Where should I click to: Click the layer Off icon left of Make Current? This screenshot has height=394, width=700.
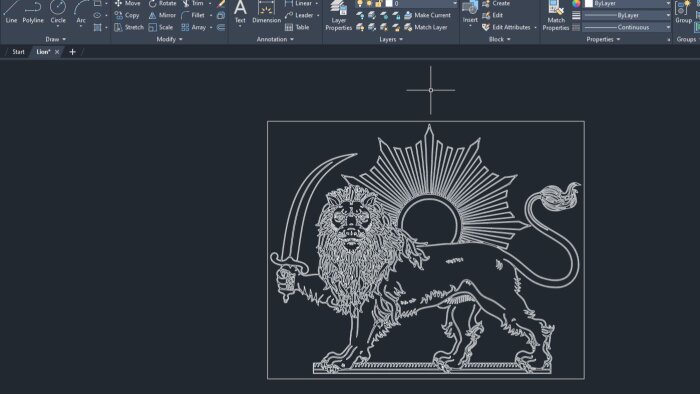(360, 16)
